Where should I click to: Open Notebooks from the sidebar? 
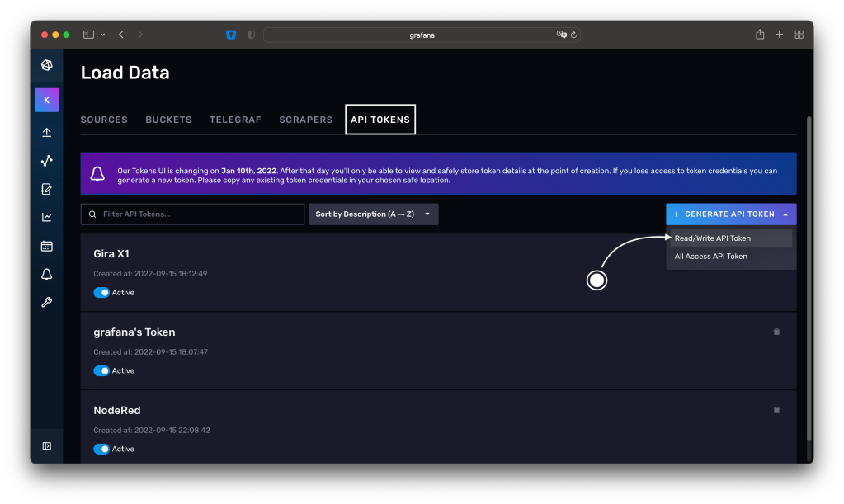click(x=46, y=189)
